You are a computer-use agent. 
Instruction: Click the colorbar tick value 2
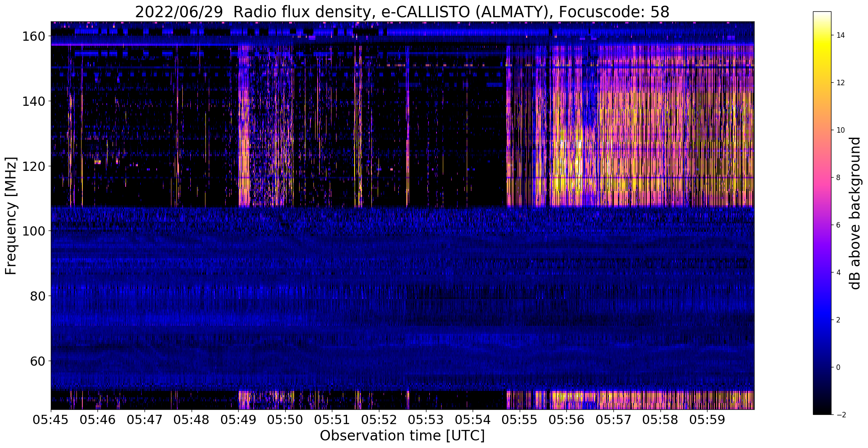(838, 320)
